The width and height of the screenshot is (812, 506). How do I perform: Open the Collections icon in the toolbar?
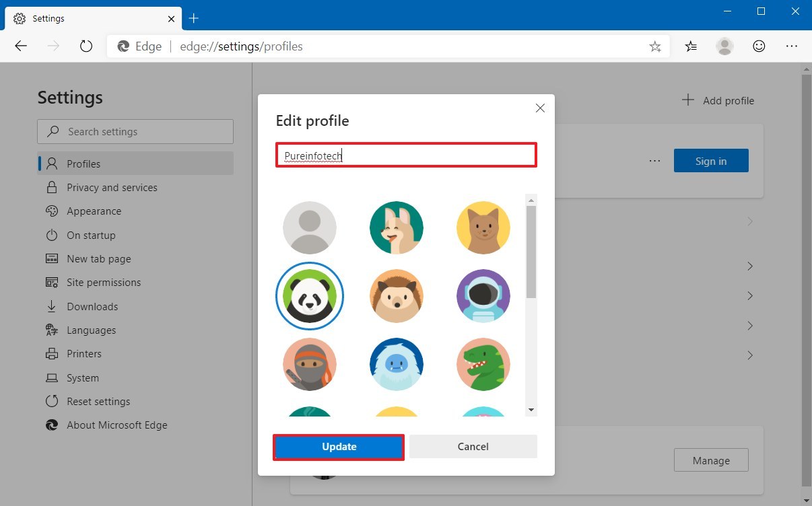(690, 46)
